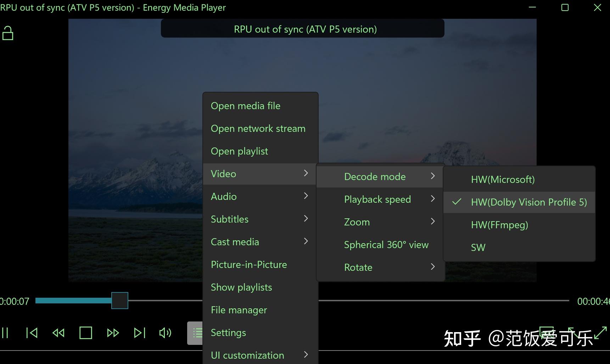Expand the Rotate submenu
610x364 pixels.
point(358,267)
